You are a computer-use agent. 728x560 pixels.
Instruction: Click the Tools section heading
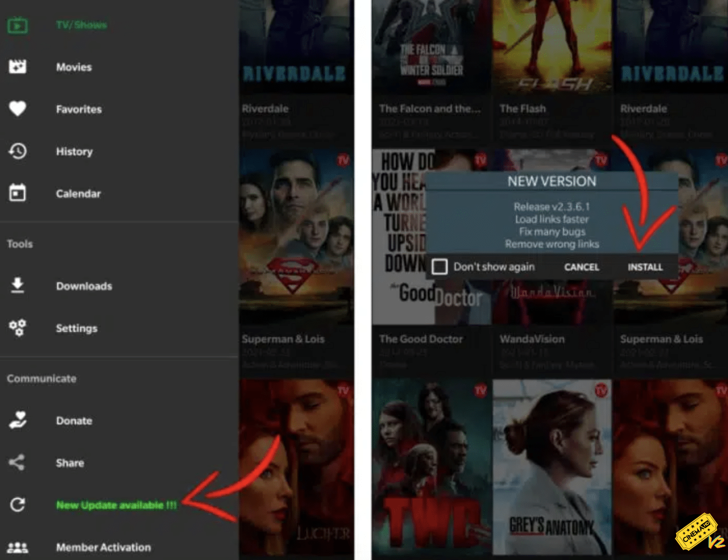(20, 244)
